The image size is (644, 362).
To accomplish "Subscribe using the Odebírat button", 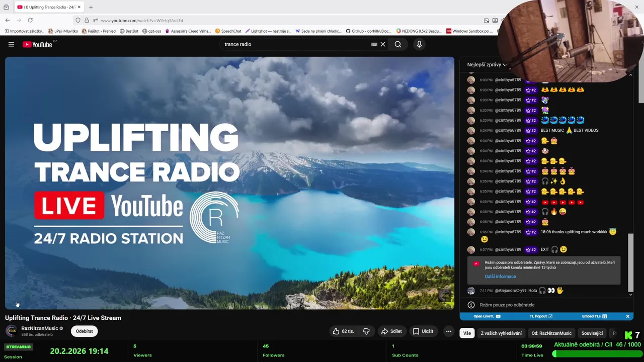I will pyautogui.click(x=85, y=331).
